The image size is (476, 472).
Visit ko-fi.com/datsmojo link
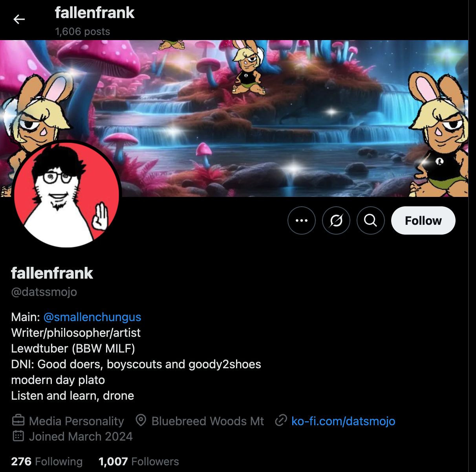tap(343, 421)
